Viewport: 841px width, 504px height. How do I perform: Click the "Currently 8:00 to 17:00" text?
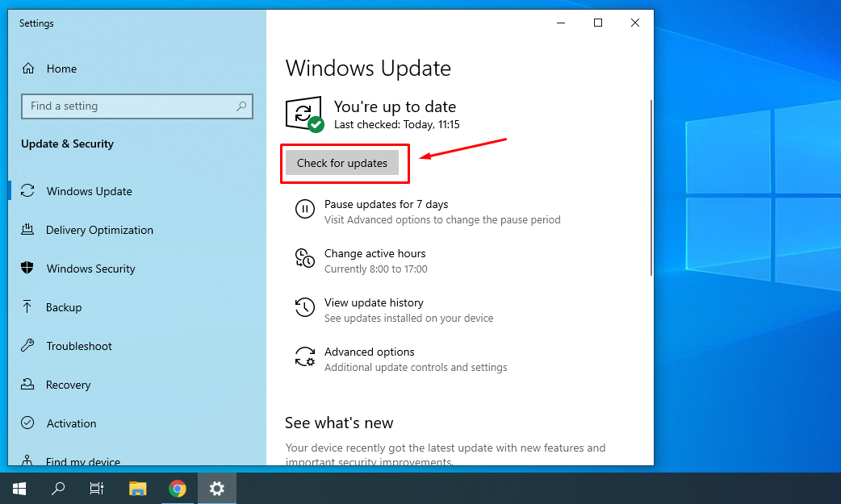click(376, 269)
